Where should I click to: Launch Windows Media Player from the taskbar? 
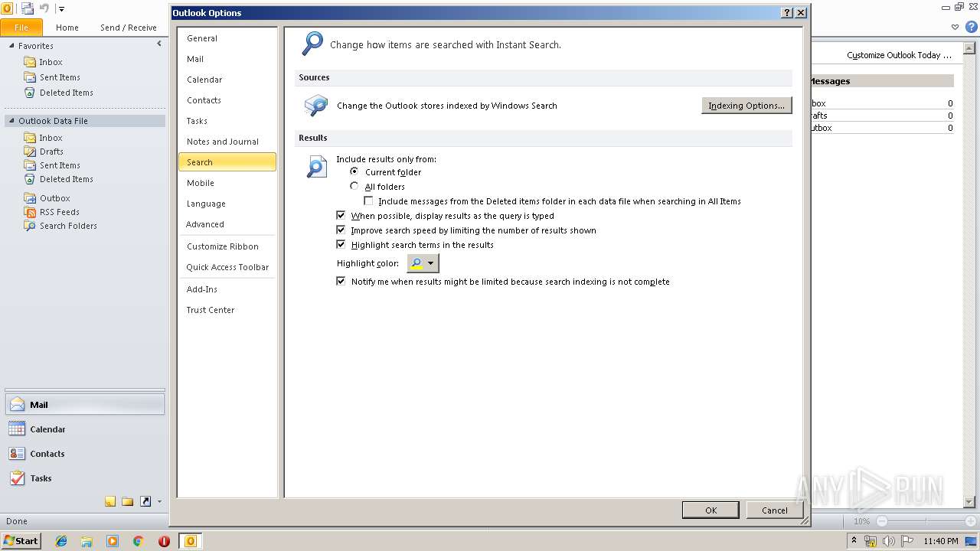click(x=113, y=541)
